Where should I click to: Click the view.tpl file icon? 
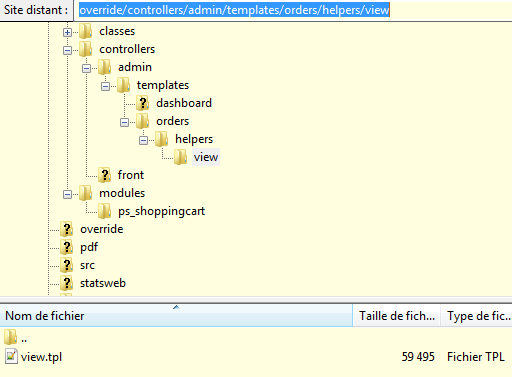click(x=11, y=357)
